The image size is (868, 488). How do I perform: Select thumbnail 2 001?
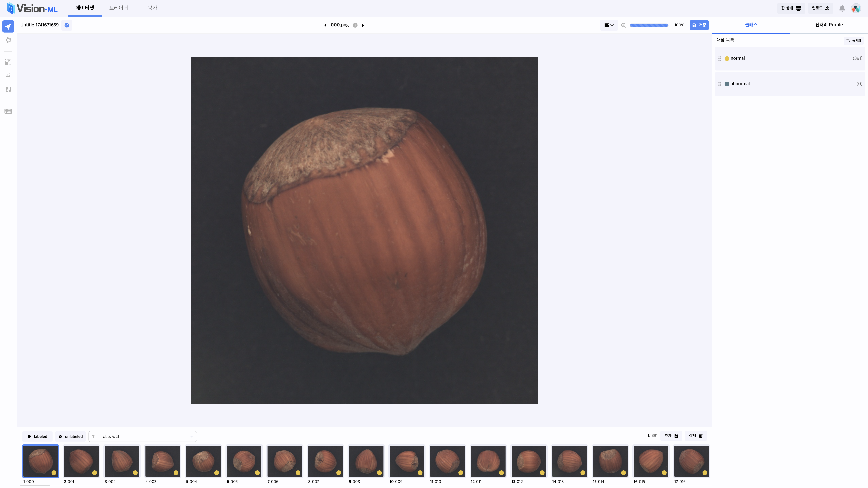coord(81,461)
